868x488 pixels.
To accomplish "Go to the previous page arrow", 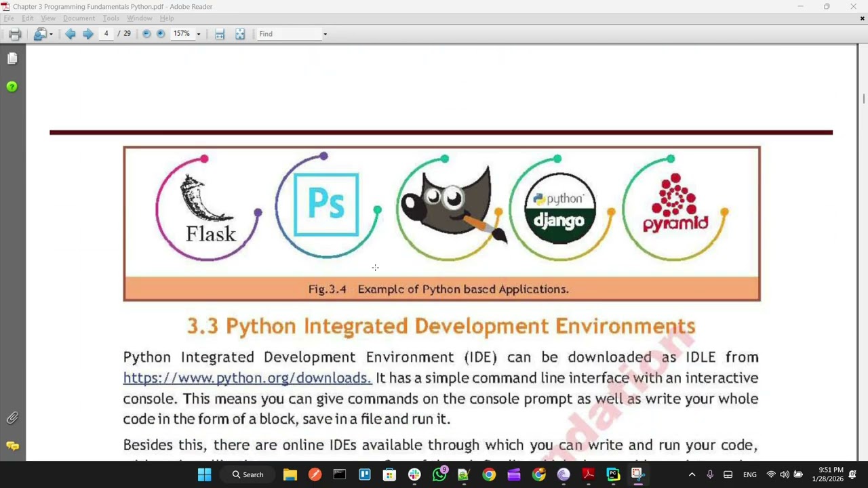I will pyautogui.click(x=71, y=34).
